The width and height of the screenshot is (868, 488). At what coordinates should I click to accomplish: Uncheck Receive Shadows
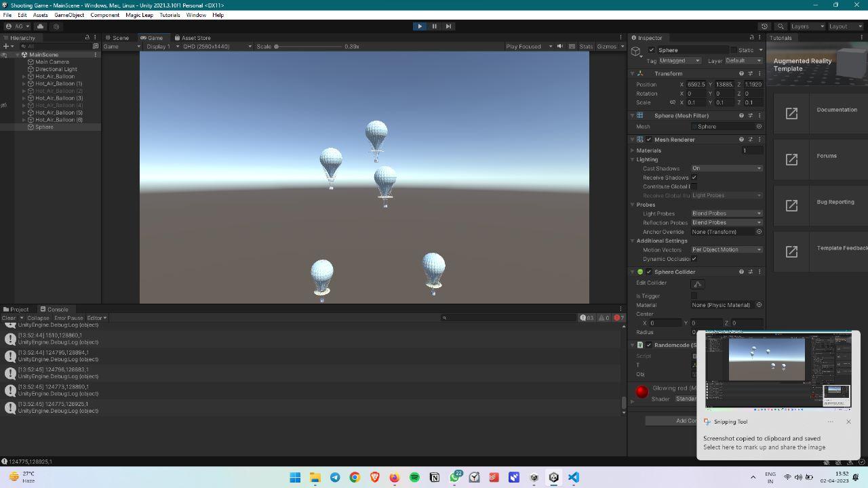694,178
